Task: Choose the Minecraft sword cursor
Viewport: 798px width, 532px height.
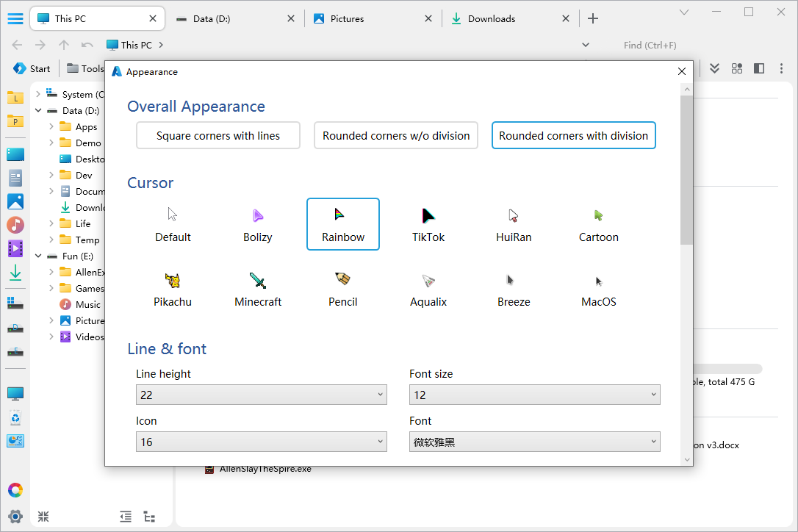Action: (x=258, y=280)
